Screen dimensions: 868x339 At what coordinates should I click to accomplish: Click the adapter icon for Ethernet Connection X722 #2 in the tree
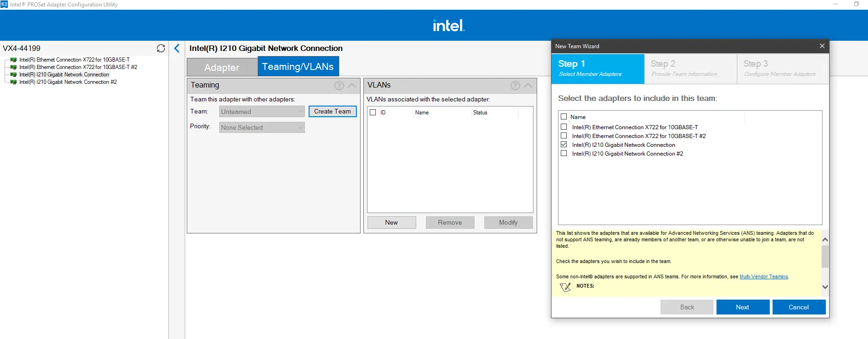pyautogui.click(x=13, y=67)
